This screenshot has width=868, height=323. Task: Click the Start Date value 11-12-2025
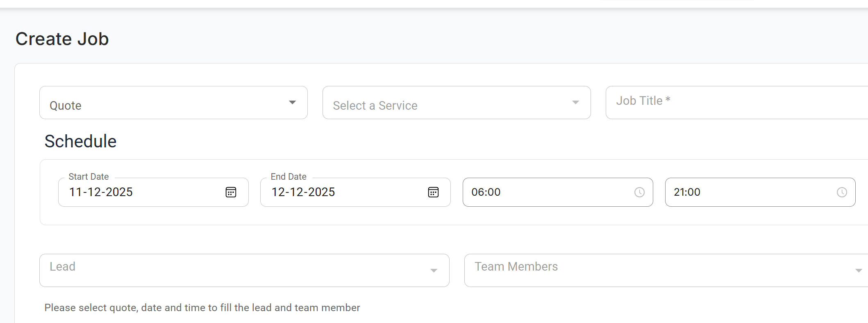[x=101, y=192]
